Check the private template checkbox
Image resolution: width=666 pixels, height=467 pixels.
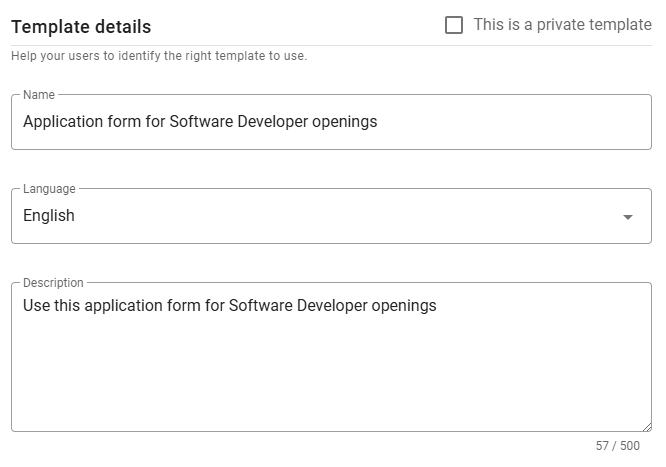[454, 25]
